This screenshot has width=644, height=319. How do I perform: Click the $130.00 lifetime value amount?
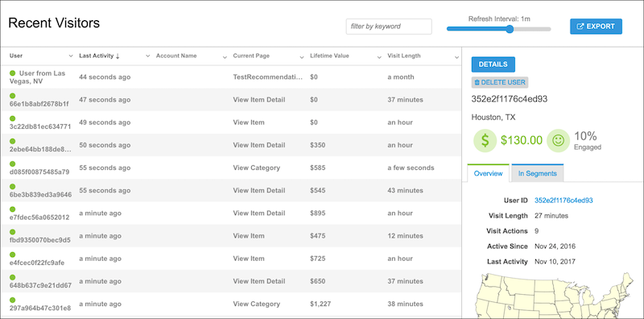[522, 141]
